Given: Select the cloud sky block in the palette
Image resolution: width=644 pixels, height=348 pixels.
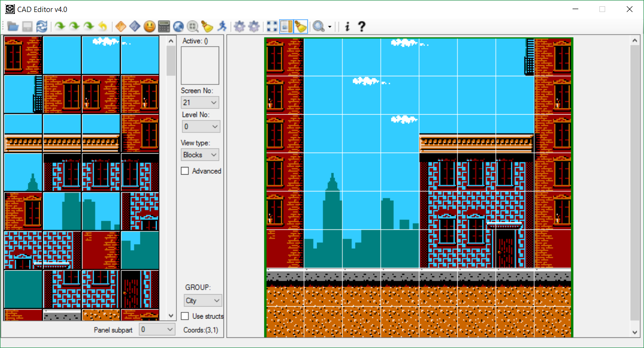Looking at the screenshot, I should coord(101,55).
